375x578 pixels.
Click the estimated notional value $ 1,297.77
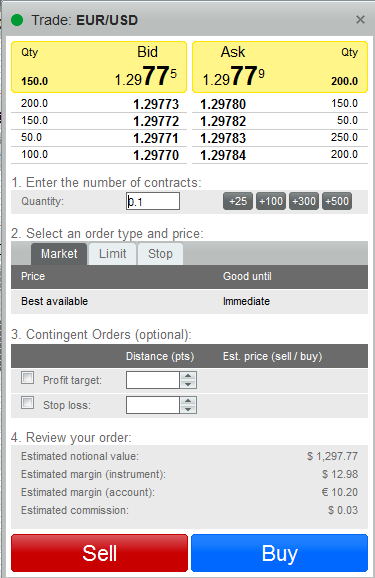click(332, 456)
